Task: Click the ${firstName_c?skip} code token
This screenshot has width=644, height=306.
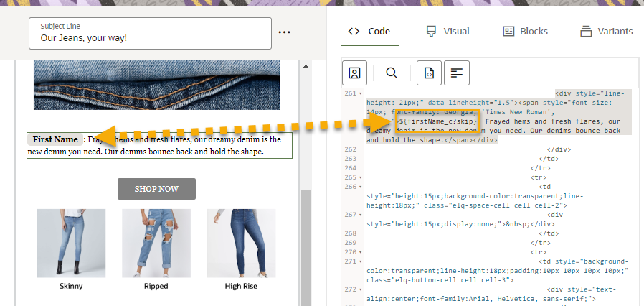Action: (437, 121)
